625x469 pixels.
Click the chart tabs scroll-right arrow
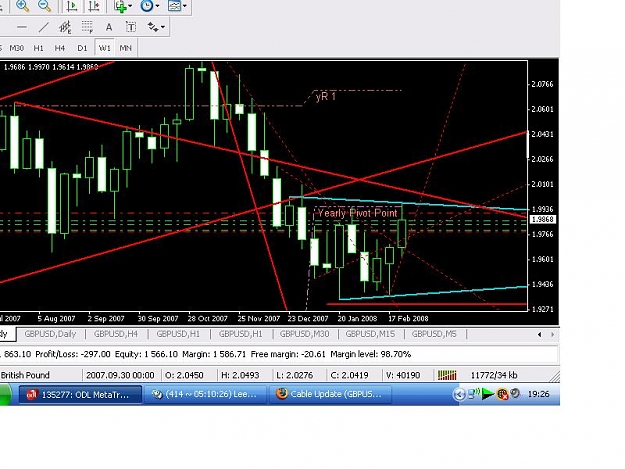(552, 334)
